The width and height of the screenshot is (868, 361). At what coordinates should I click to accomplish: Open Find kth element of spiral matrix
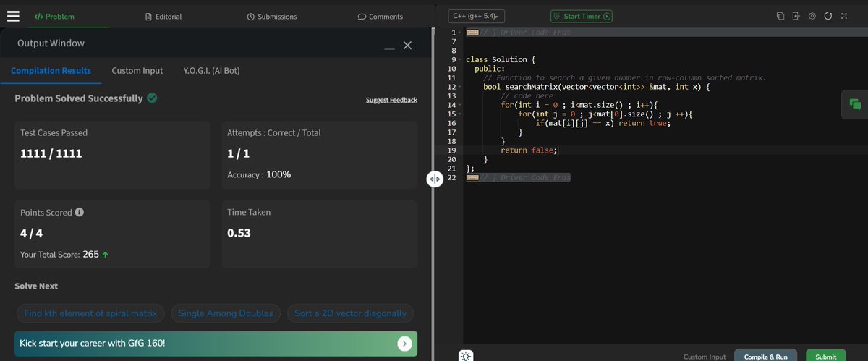point(90,313)
